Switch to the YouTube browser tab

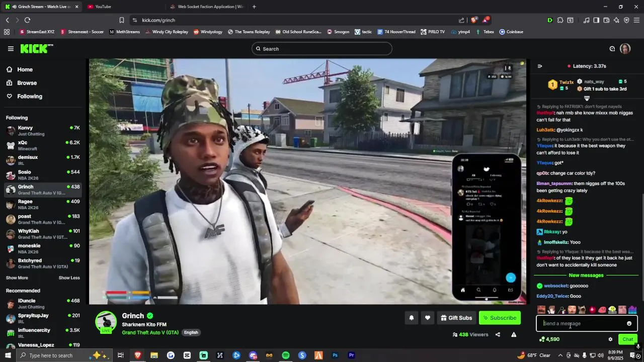click(123, 7)
